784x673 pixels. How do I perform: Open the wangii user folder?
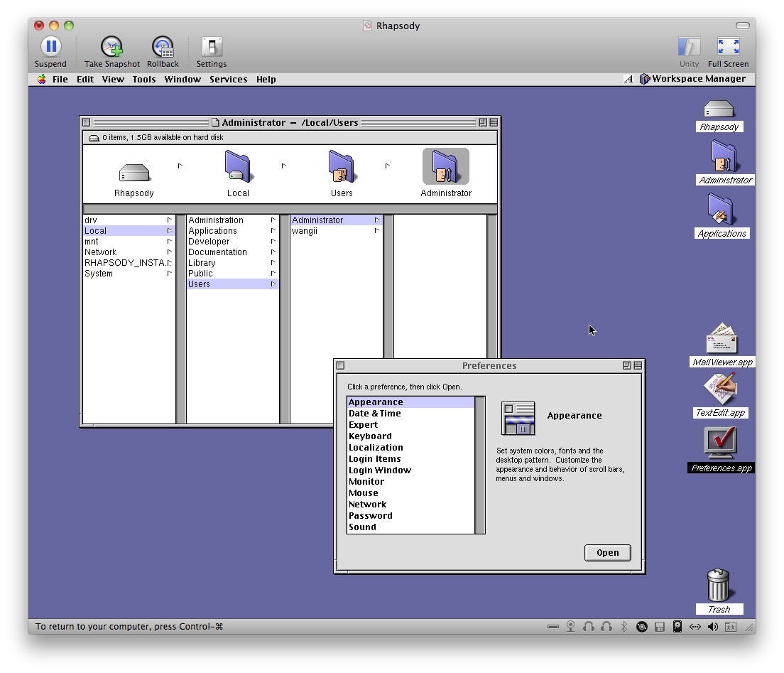point(336,231)
